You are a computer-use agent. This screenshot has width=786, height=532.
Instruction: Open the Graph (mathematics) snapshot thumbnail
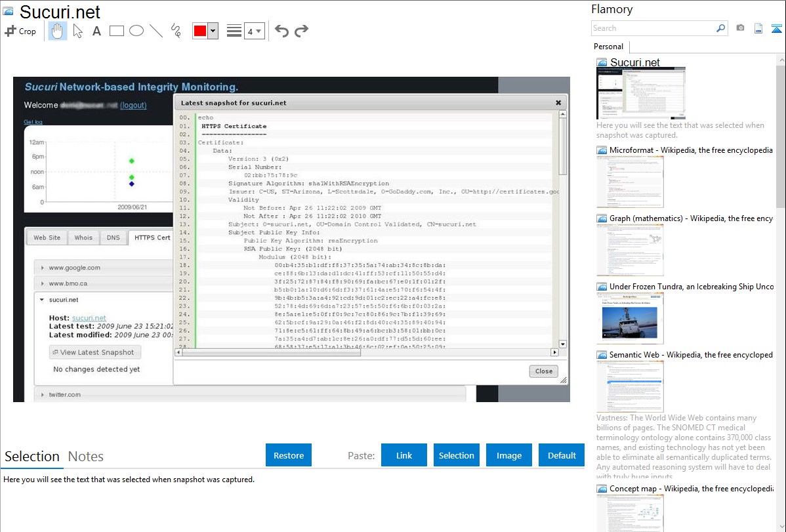(630, 250)
